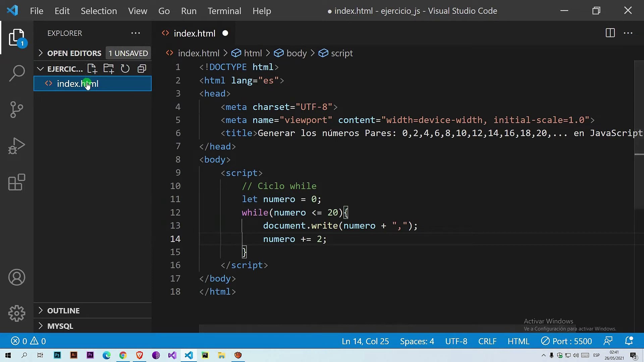Open the Search view in activity bar
Image resolution: width=644 pixels, height=362 pixels.
pos(16,73)
